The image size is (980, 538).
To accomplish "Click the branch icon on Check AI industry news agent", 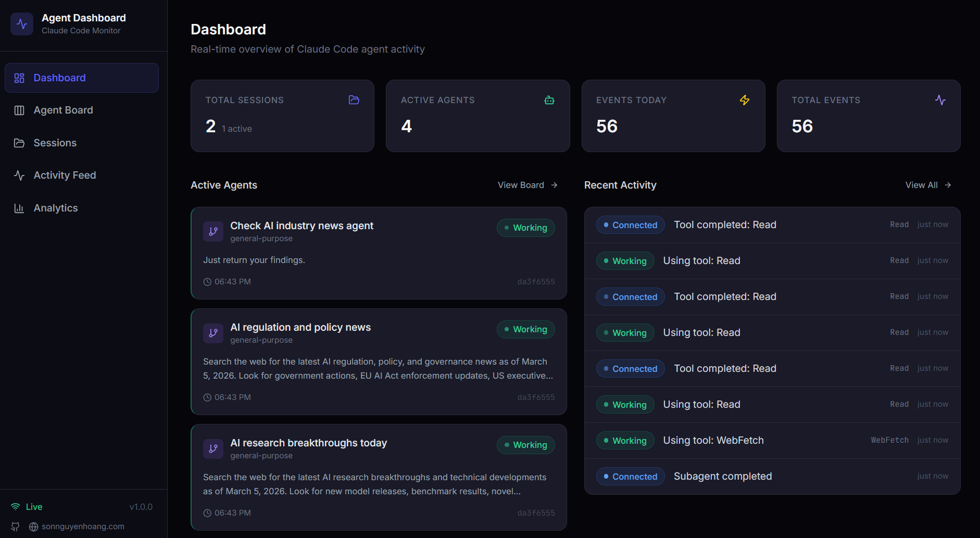I will click(213, 231).
